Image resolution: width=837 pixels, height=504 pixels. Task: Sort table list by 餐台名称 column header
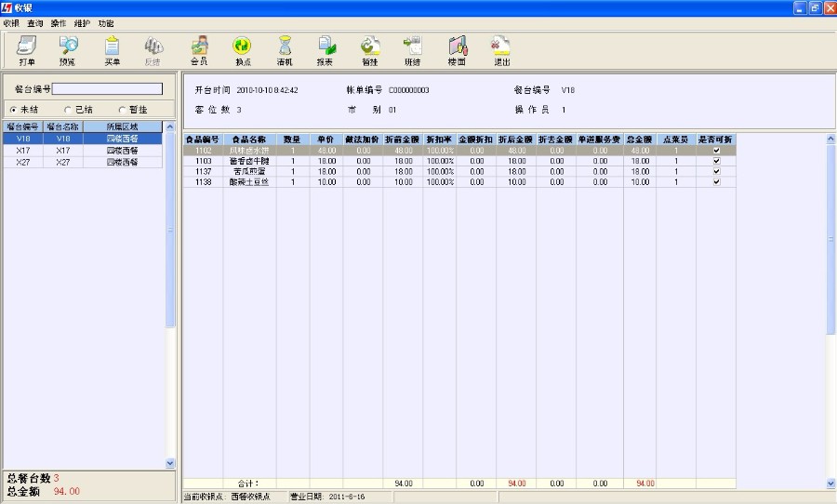[x=63, y=127]
